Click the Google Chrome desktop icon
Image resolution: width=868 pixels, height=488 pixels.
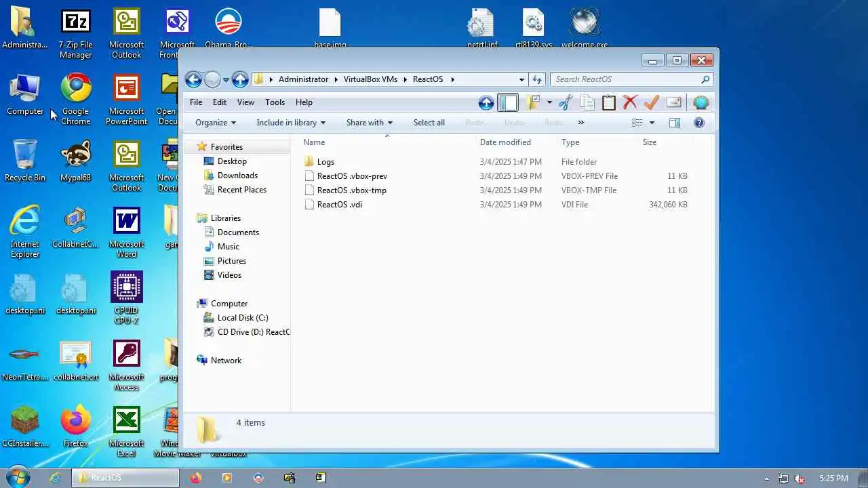click(76, 99)
